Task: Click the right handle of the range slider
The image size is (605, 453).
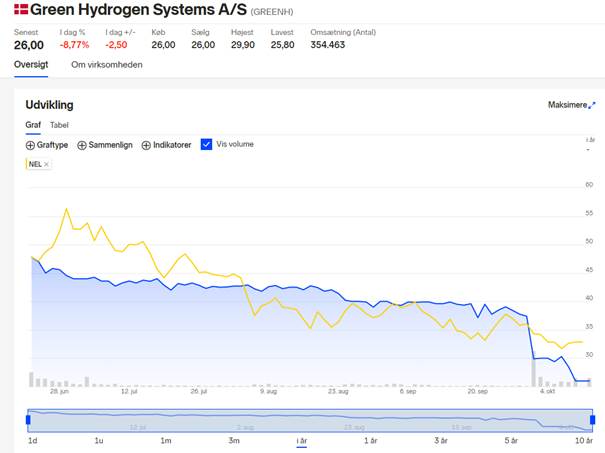Action: point(593,420)
